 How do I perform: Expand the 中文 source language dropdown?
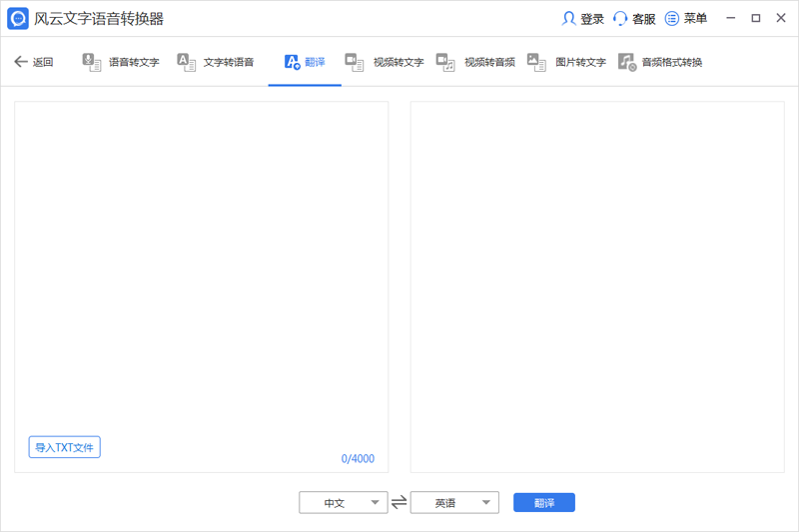click(x=344, y=503)
